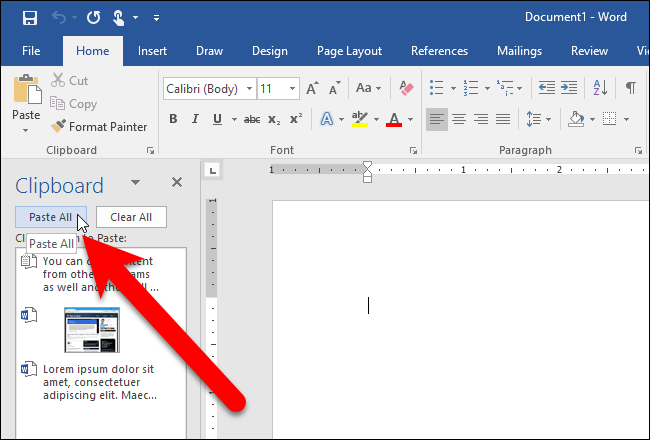This screenshot has width=650, height=440.
Task: Open the Page Layout tab
Action: 349,51
